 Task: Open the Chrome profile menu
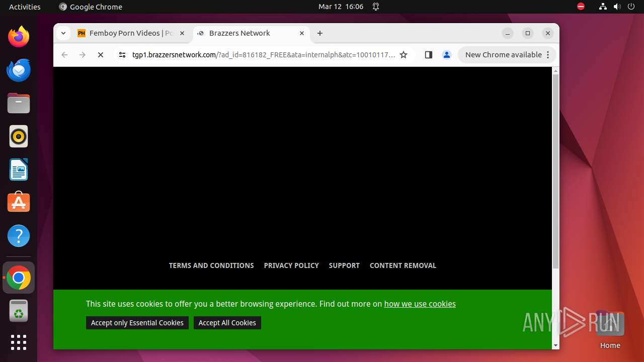click(446, 55)
